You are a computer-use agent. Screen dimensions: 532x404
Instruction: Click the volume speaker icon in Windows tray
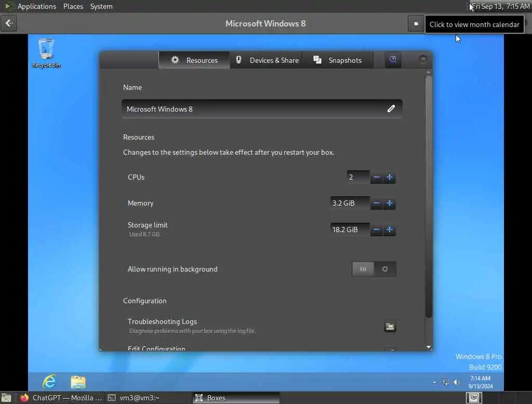pyautogui.click(x=457, y=382)
